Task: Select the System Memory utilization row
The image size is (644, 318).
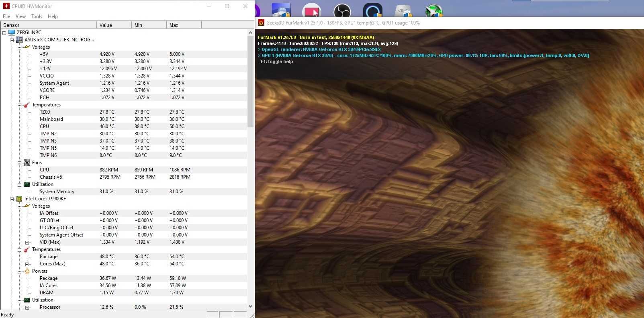Action: 124,192
